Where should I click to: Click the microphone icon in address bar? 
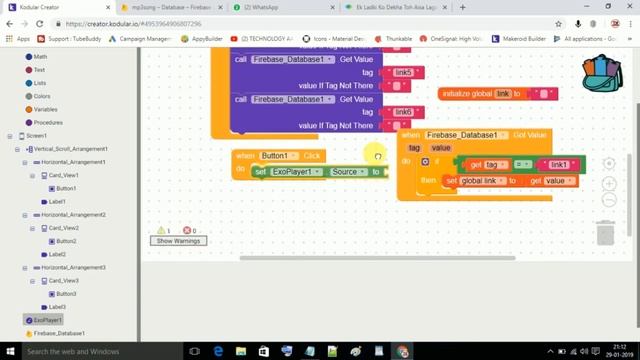tap(578, 24)
